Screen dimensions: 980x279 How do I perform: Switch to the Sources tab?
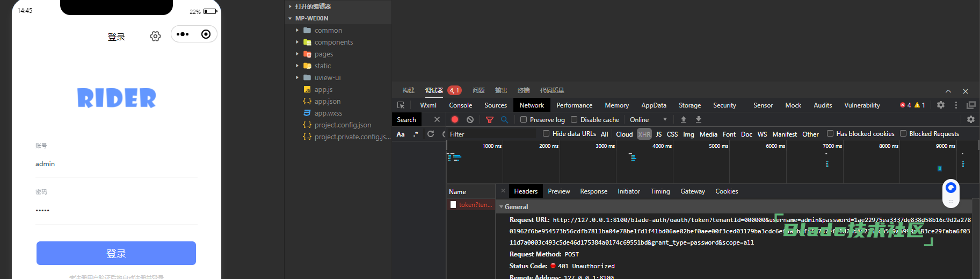pos(495,105)
